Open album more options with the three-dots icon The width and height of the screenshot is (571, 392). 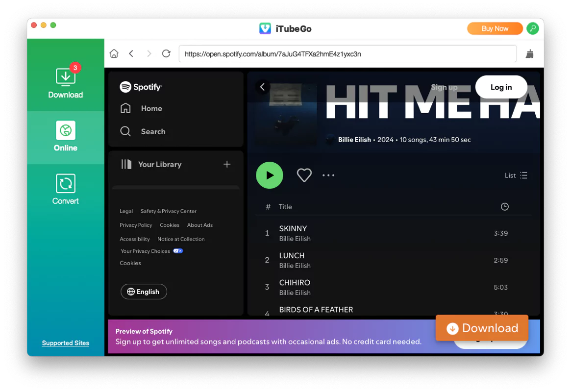(x=328, y=175)
